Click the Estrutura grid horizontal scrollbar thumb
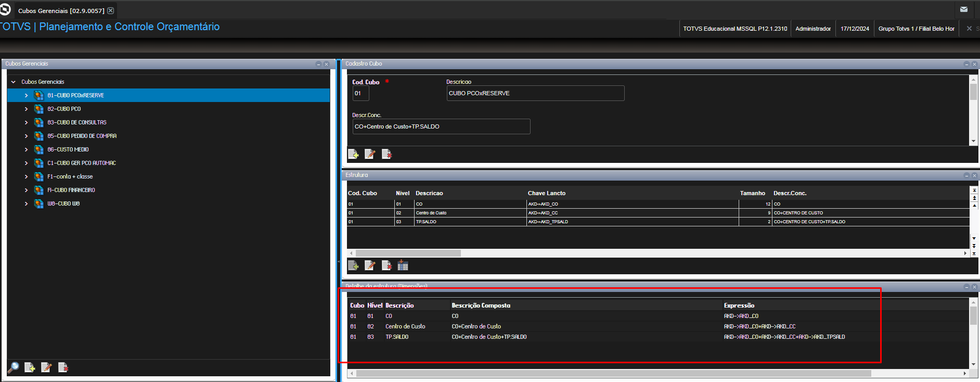The height and width of the screenshot is (382, 980). pos(408,253)
